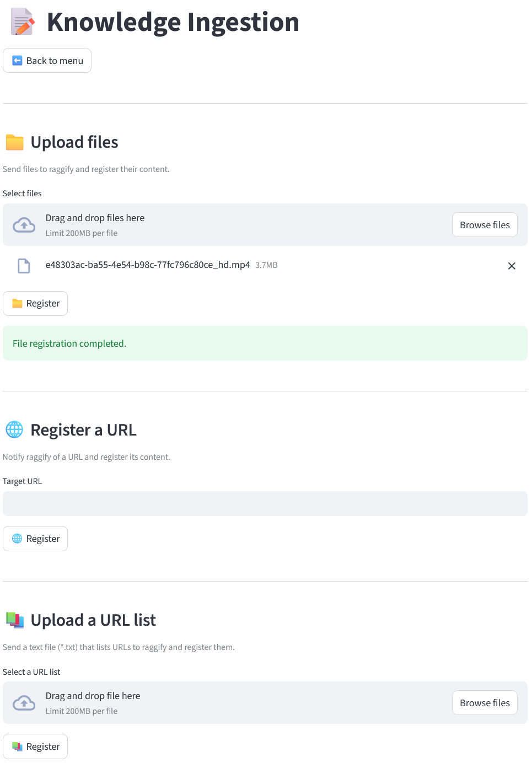Focus the Target URL input field
Image resolution: width=532 pixels, height=763 pixels.
265,504
